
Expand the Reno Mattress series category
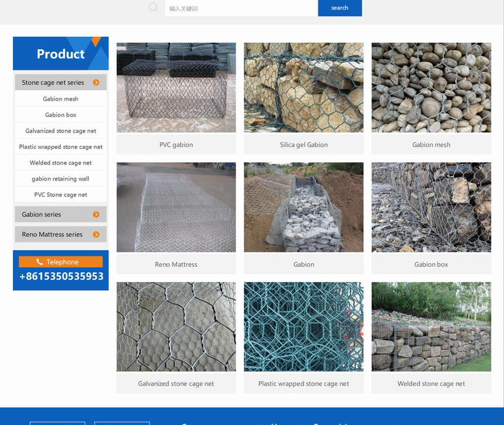[52, 234]
